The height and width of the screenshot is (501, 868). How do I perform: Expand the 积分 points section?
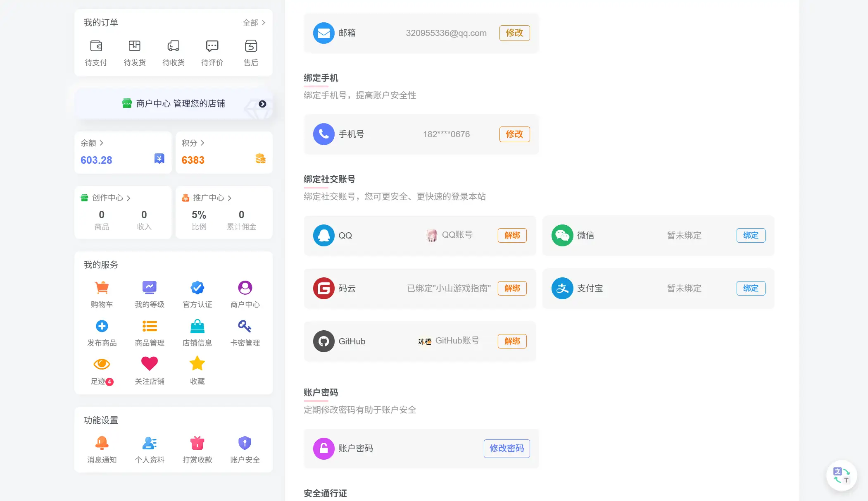pyautogui.click(x=193, y=143)
